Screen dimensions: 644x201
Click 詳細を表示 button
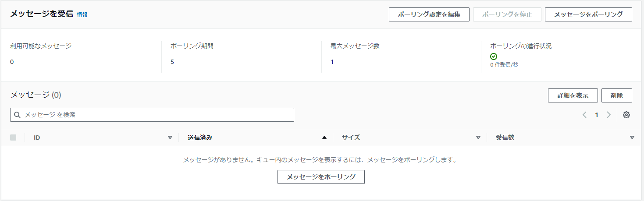[x=573, y=95]
